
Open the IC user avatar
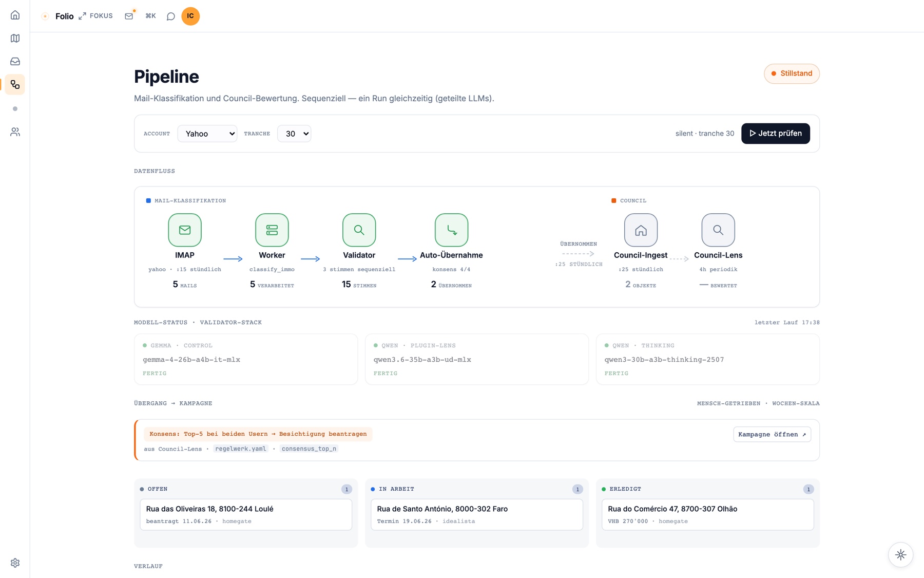point(190,16)
